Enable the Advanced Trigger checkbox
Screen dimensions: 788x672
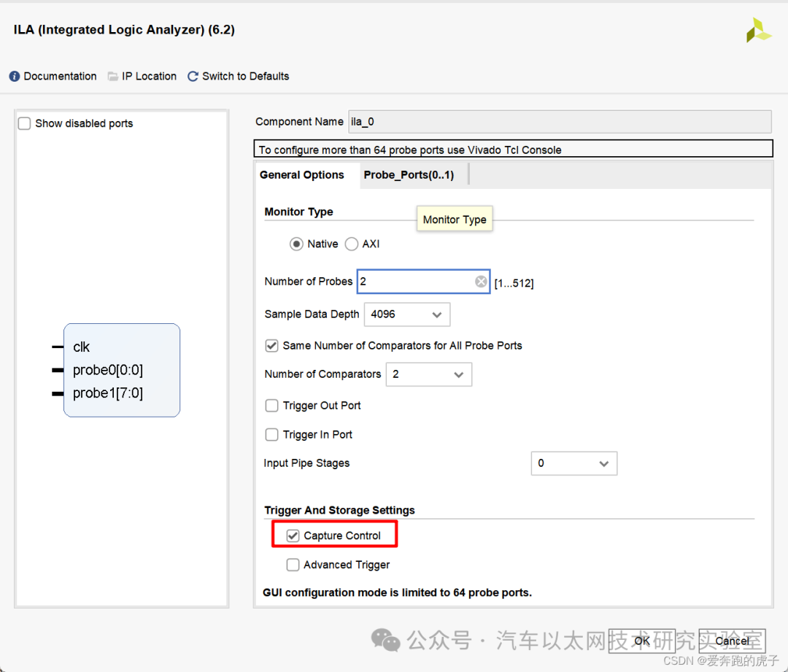click(293, 565)
